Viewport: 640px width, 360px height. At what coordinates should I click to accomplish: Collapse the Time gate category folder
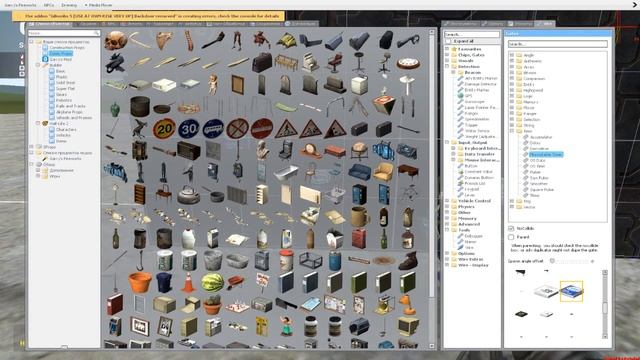point(512,131)
